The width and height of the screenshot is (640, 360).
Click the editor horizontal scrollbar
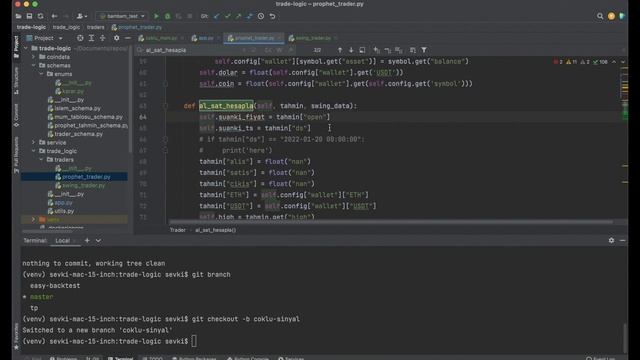click(391, 222)
